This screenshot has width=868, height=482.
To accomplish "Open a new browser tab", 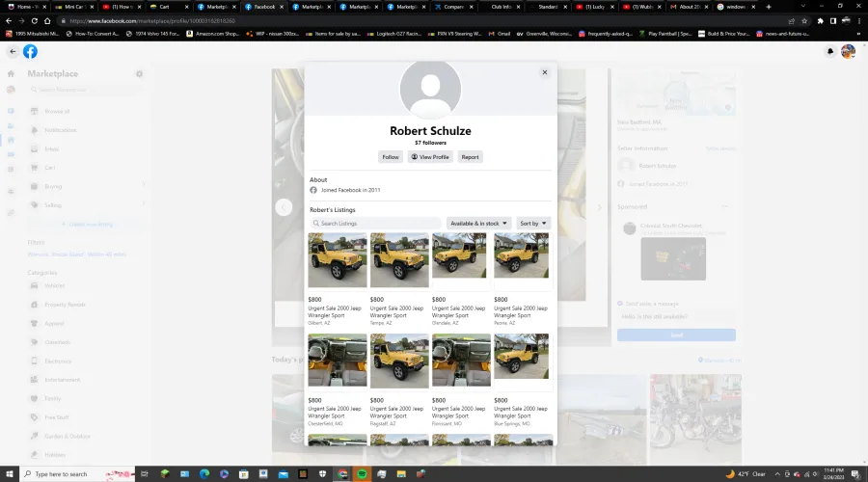I will coord(769,7).
